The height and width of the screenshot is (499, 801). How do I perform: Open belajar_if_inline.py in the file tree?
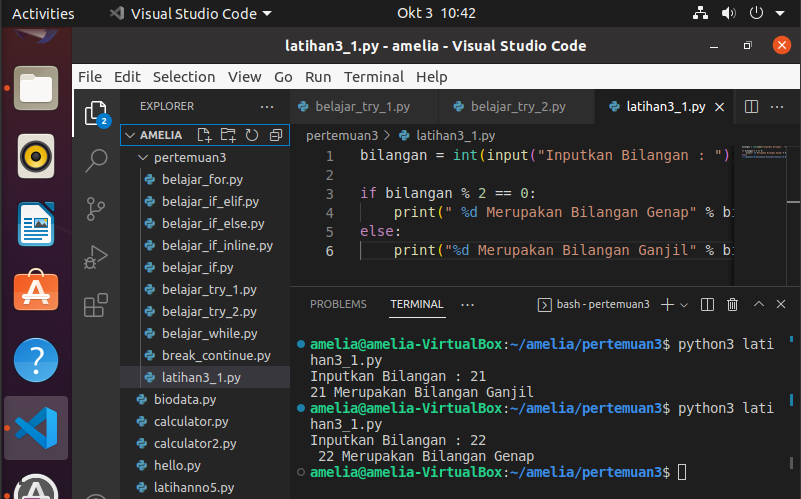[x=205, y=245]
